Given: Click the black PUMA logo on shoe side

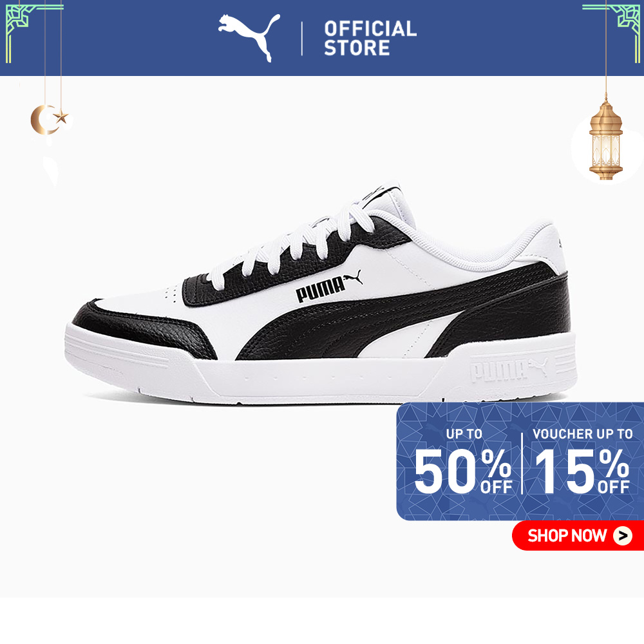Looking at the screenshot, I should [329, 287].
